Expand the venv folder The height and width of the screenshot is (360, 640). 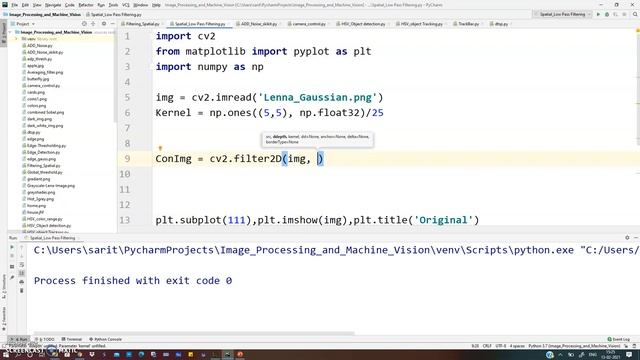[x=17, y=39]
